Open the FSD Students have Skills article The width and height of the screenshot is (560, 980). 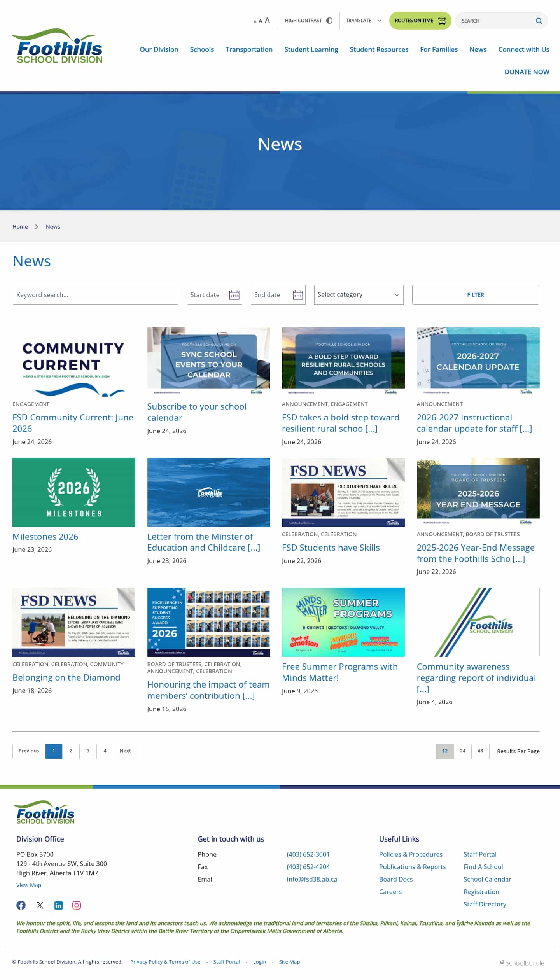331,548
